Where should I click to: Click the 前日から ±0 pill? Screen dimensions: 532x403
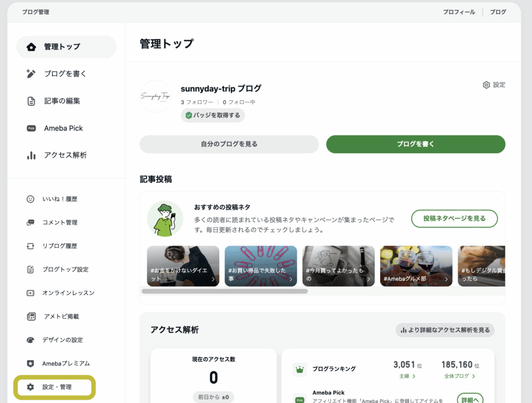pos(214,397)
